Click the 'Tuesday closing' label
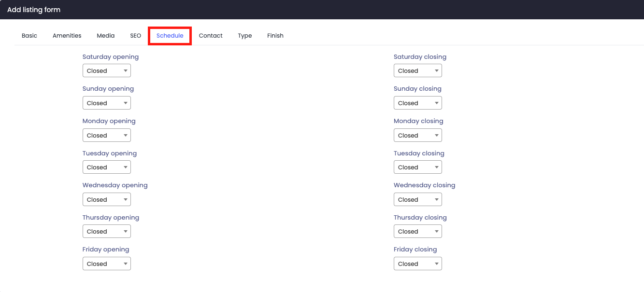 tap(419, 153)
